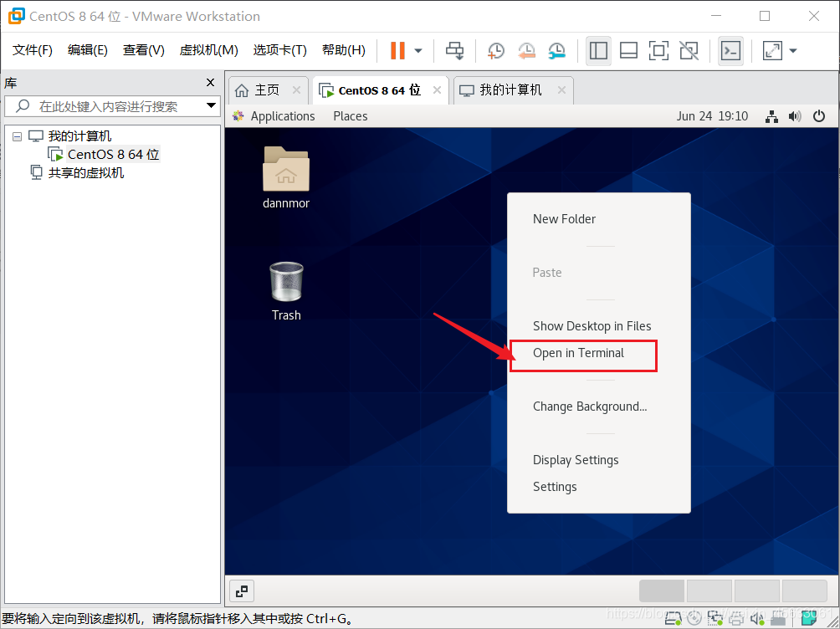This screenshot has height=629, width=840.
Task: Select CentOS 8 64 位 in the library tree
Action: click(113, 154)
